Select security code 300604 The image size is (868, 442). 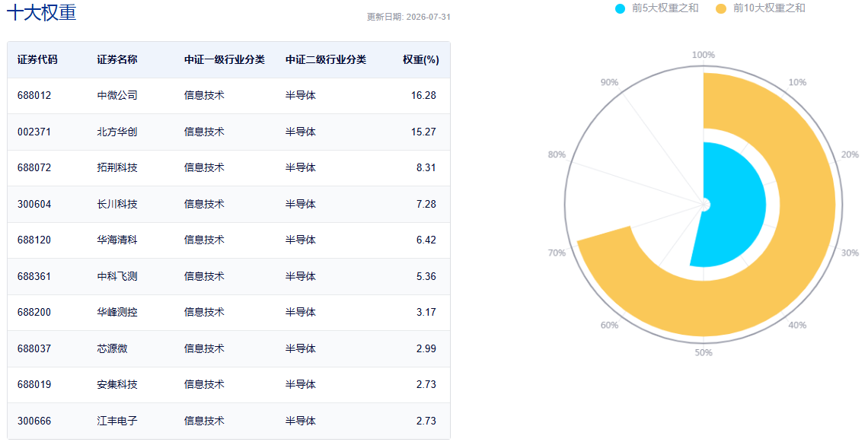[34, 204]
